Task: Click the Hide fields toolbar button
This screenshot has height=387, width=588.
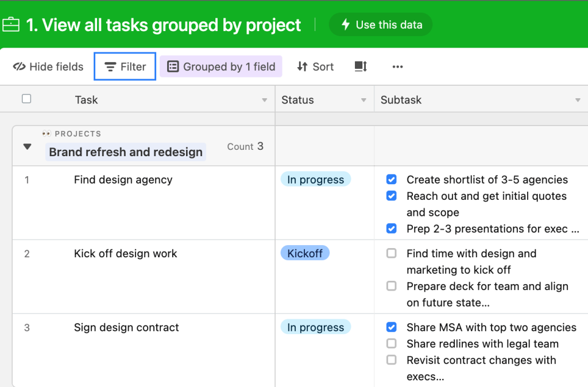Action: pyautogui.click(x=48, y=67)
